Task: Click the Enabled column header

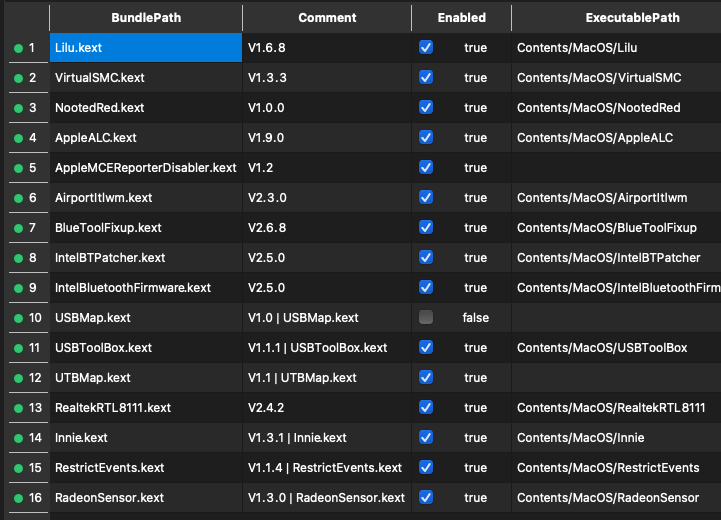Action: (461, 18)
